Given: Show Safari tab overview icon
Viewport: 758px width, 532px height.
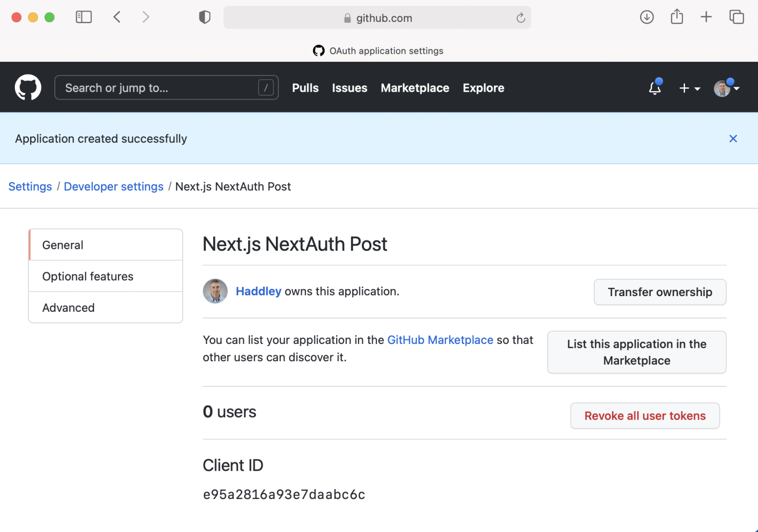Looking at the screenshot, I should coord(736,17).
